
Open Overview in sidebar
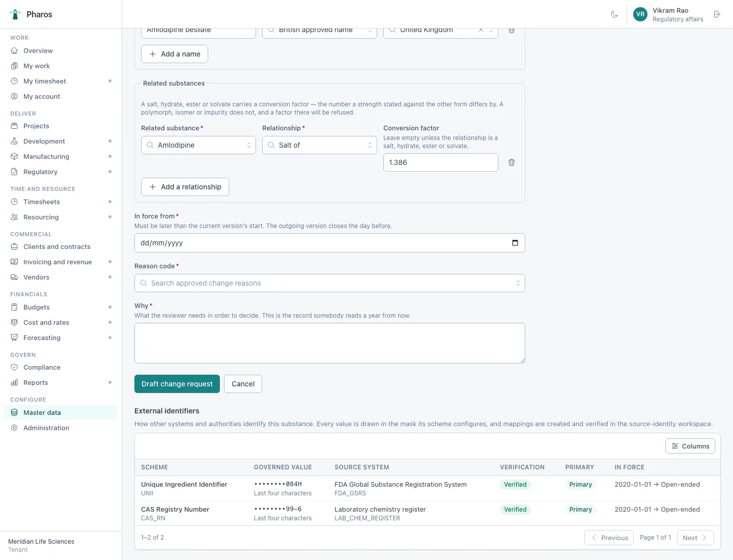tap(61, 50)
